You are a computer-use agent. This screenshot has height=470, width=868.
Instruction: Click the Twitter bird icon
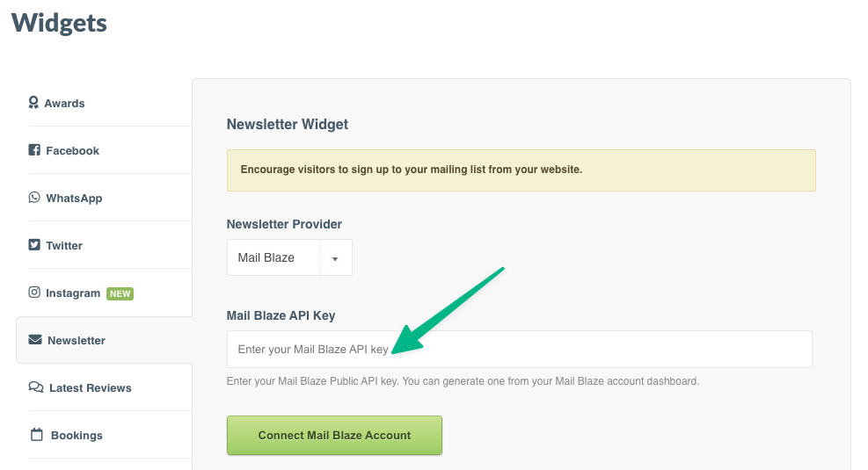click(34, 245)
